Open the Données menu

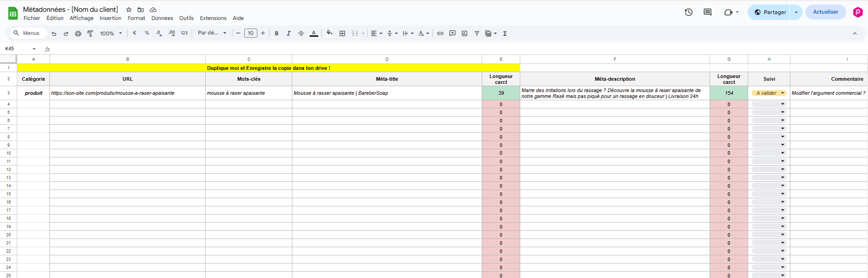[x=162, y=18]
